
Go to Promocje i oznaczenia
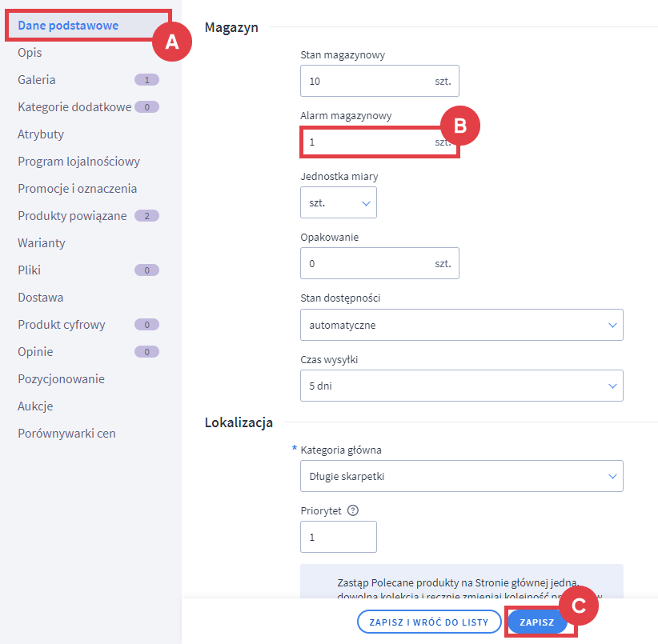coord(77,189)
